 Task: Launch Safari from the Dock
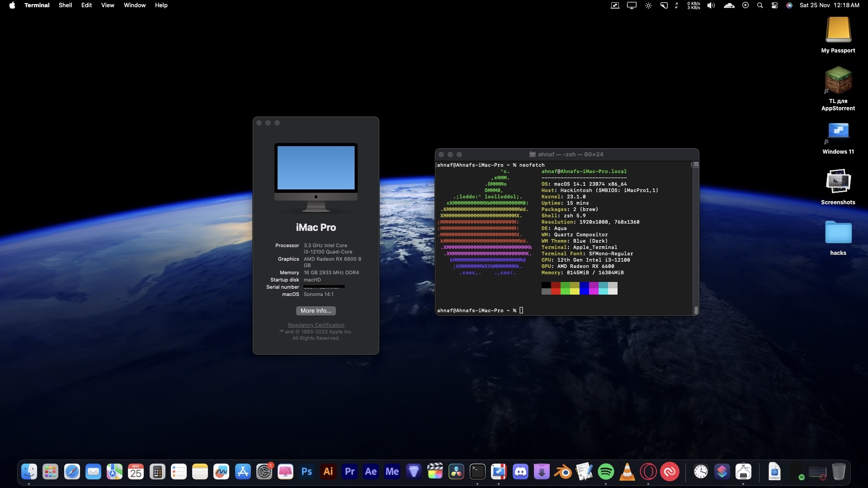point(72,472)
